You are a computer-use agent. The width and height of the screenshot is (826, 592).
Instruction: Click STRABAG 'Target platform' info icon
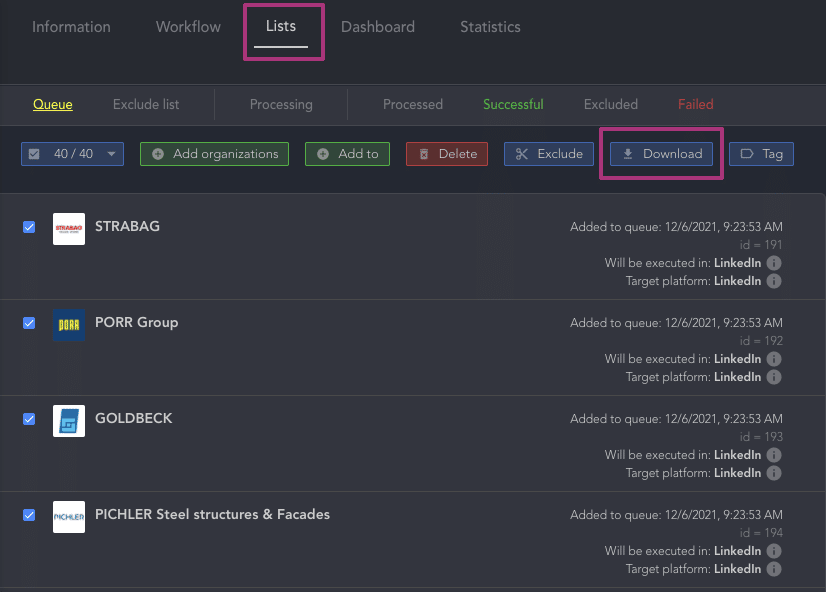click(774, 281)
